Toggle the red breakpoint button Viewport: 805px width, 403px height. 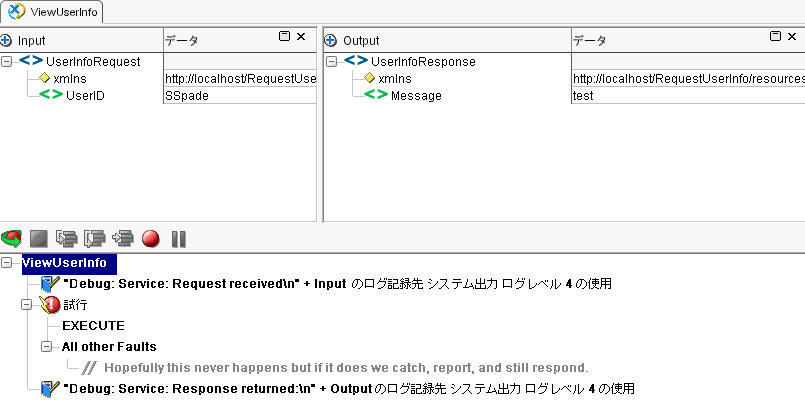click(151, 239)
